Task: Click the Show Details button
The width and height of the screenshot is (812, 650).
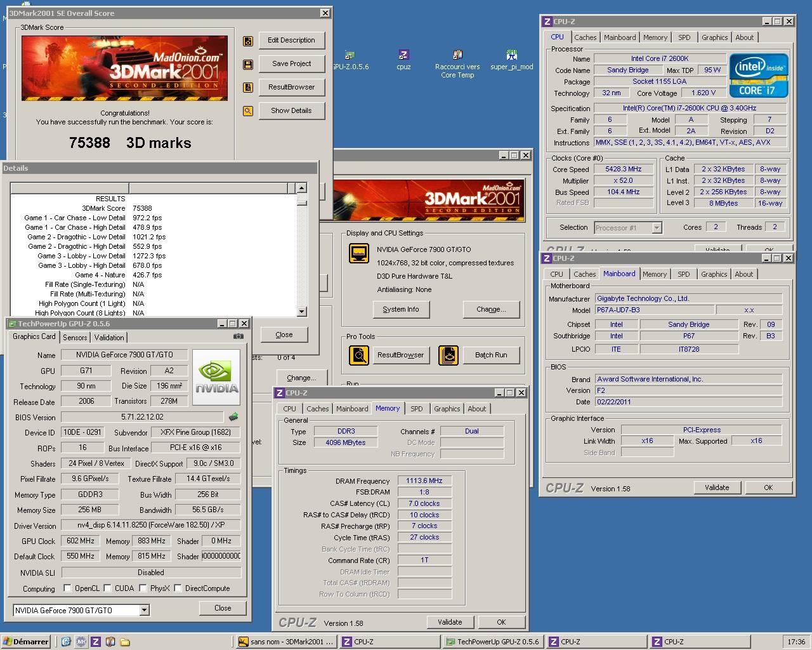Action: pyautogui.click(x=291, y=110)
